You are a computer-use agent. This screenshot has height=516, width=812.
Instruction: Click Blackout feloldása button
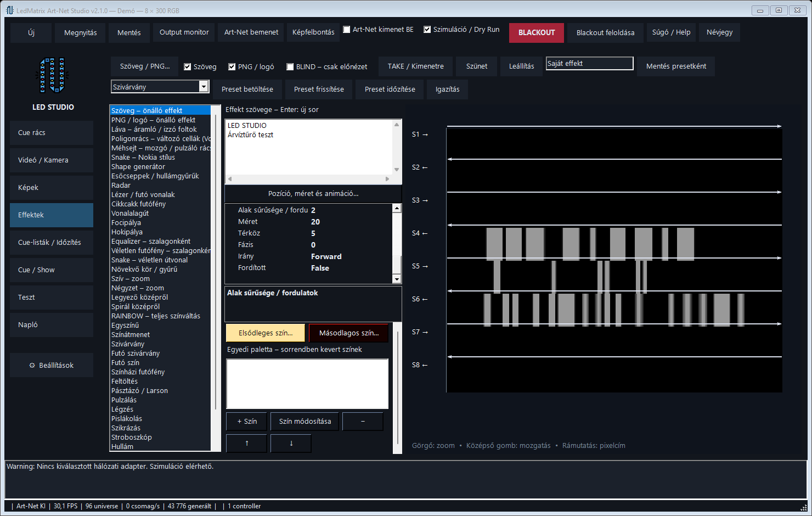tap(605, 32)
